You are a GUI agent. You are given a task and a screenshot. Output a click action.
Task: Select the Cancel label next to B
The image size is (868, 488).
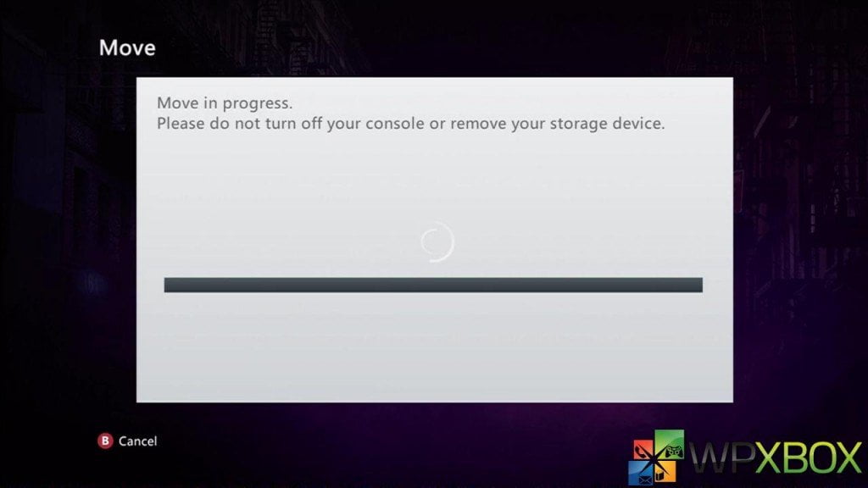click(x=138, y=441)
